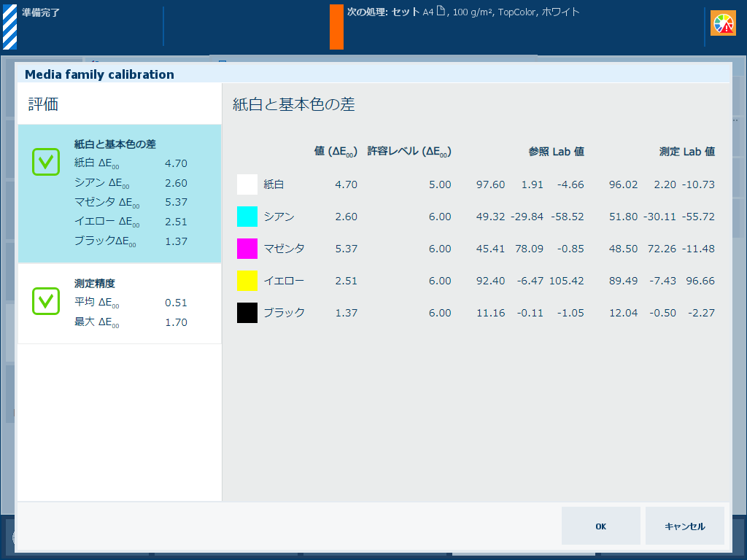This screenshot has height=560, width=747.
Task: Click 紙白と基本色の差 heading in right pane
Action: [294, 104]
